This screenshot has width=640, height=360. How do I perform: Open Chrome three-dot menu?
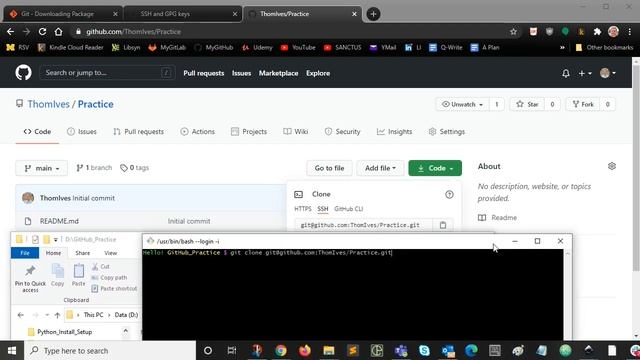click(x=629, y=31)
